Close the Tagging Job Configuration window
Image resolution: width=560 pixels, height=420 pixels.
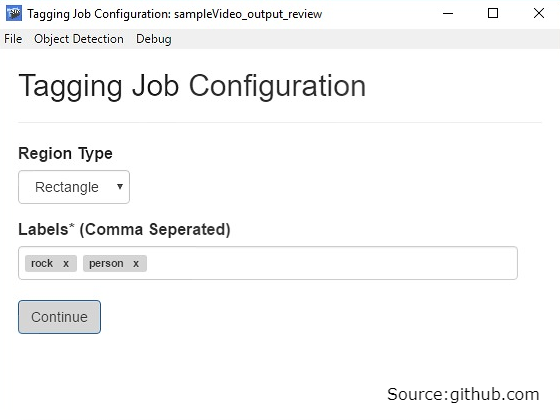click(x=539, y=14)
